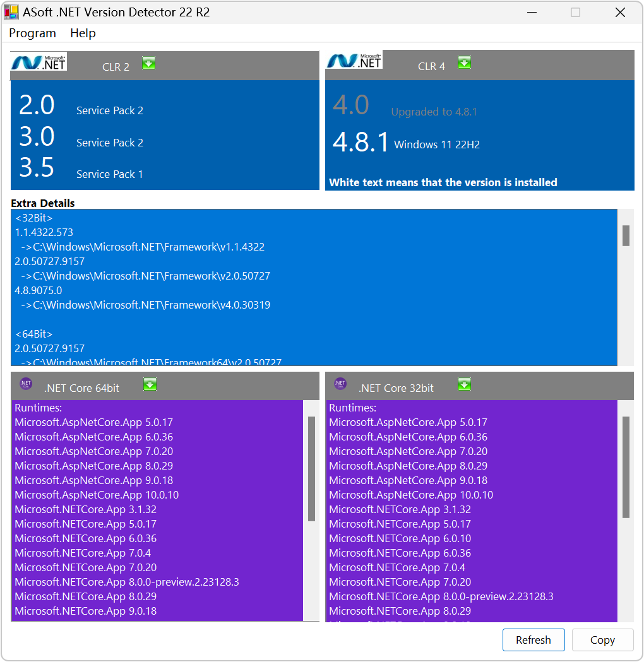Viewport: 644px width, 662px height.
Task: Click NETCore.App 9.0.18 in 64bit list
Action: (x=86, y=611)
